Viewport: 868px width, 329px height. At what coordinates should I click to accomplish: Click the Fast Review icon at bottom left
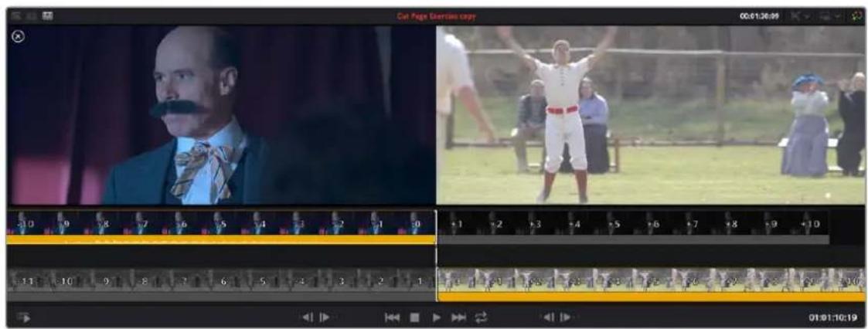22,317
